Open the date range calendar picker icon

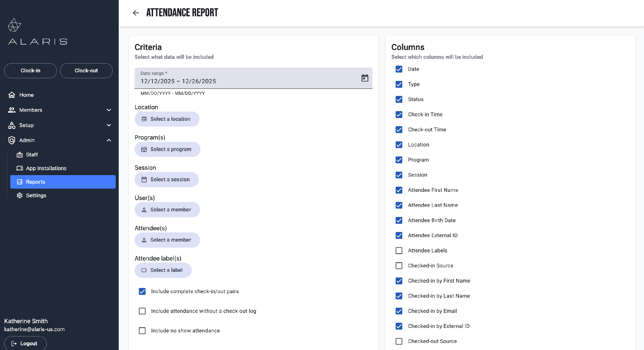click(365, 78)
